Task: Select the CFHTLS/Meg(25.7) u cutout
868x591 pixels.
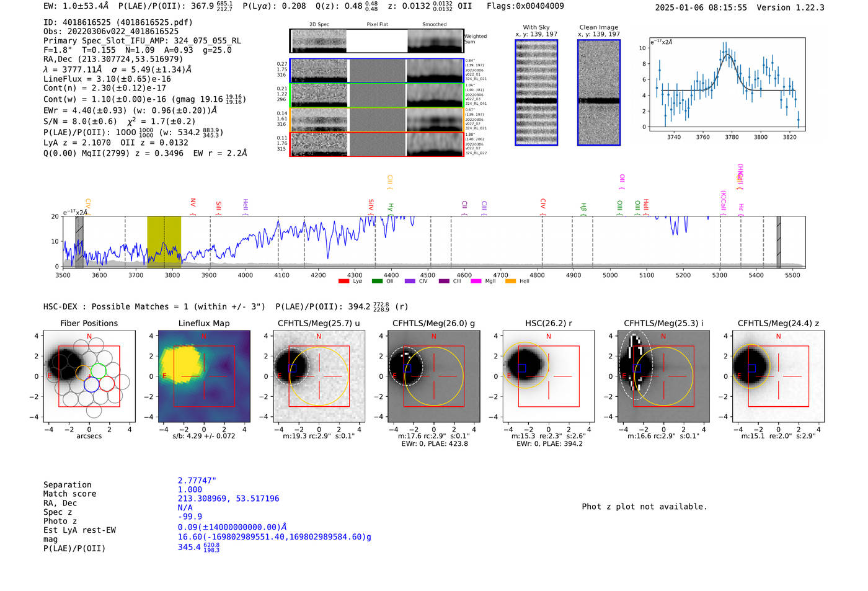Action: pyautogui.click(x=319, y=376)
